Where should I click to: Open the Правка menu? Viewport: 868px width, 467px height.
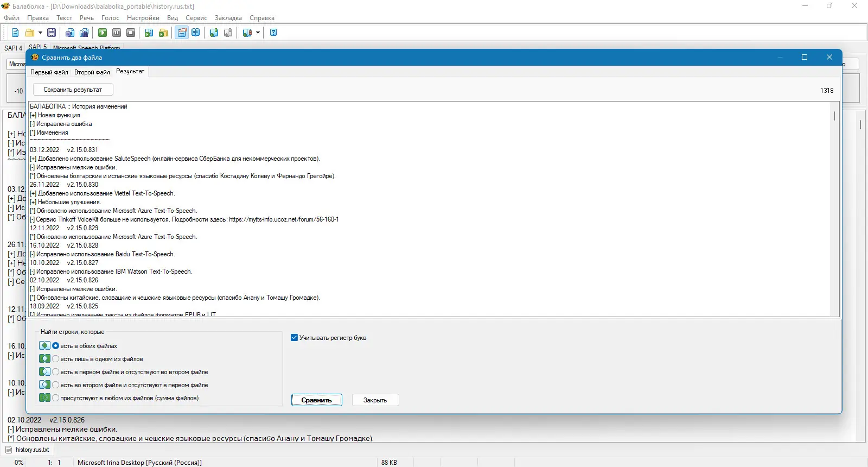coord(38,18)
